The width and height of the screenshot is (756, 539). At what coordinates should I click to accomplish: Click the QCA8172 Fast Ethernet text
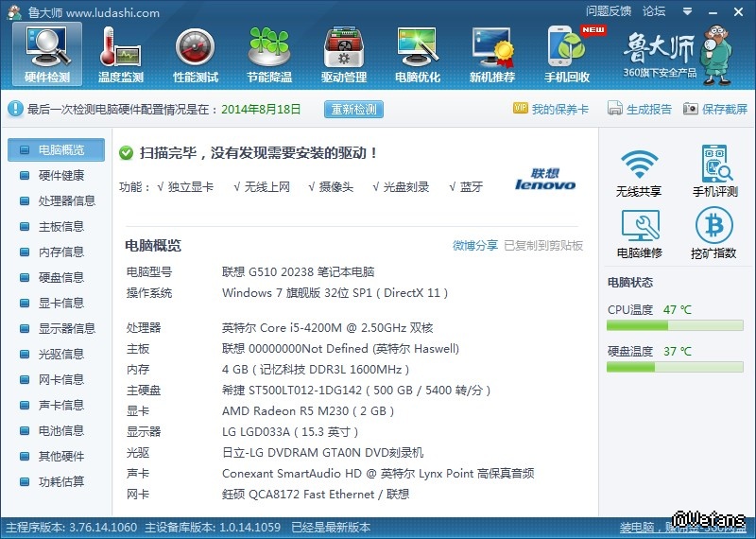316,495
